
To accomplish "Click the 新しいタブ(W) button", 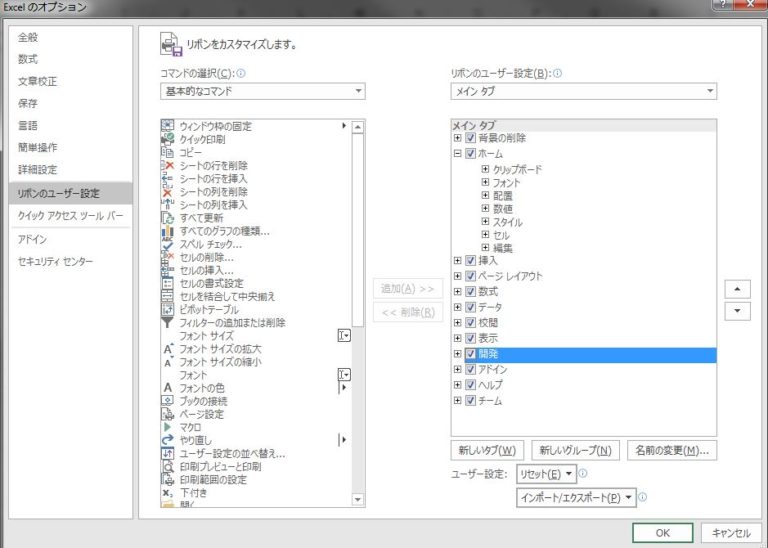I will [x=487, y=450].
